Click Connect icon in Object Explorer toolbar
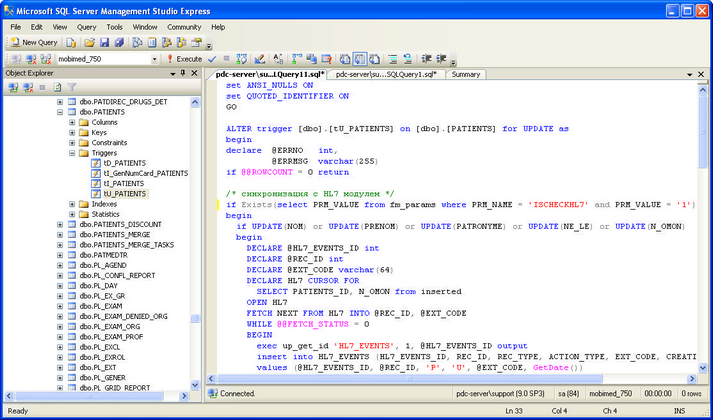The image size is (713, 420). (13, 87)
